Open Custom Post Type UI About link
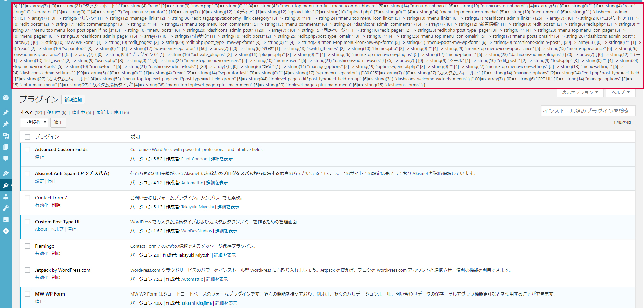 (41, 229)
